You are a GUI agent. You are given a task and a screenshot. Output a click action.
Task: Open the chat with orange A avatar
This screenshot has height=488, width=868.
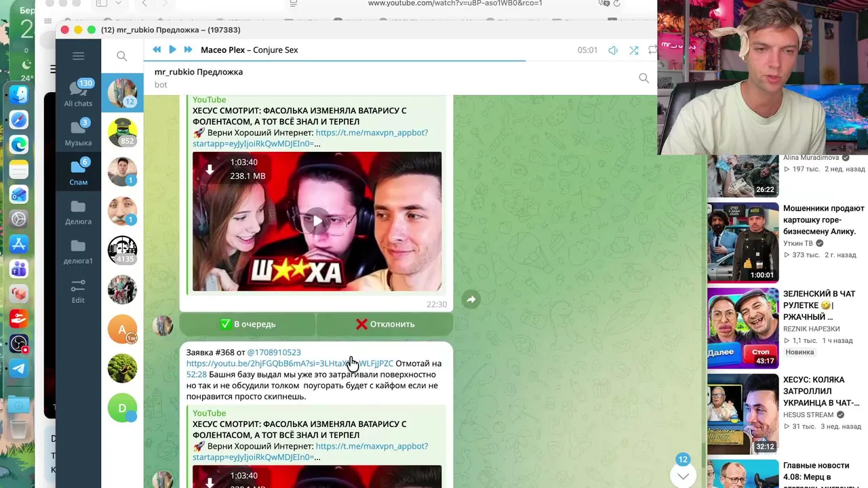coord(122,329)
